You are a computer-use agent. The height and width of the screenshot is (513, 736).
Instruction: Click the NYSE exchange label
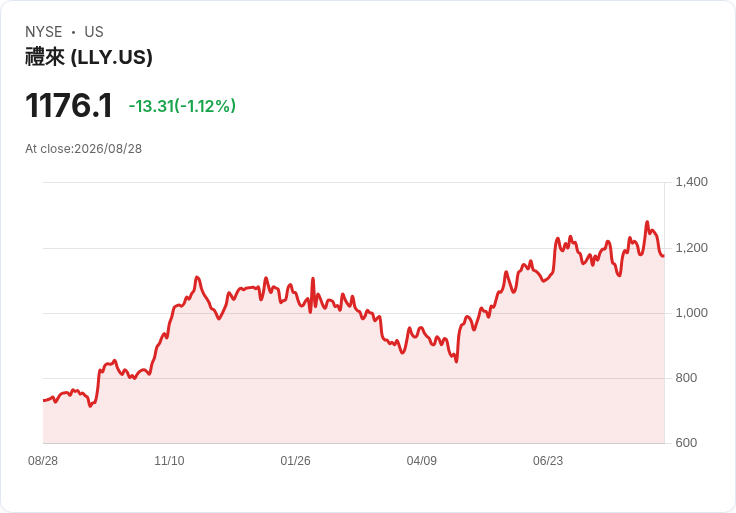[44, 32]
